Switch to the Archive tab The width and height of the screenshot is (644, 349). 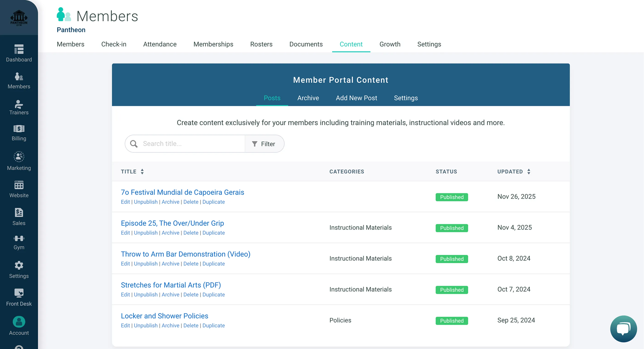(x=308, y=98)
